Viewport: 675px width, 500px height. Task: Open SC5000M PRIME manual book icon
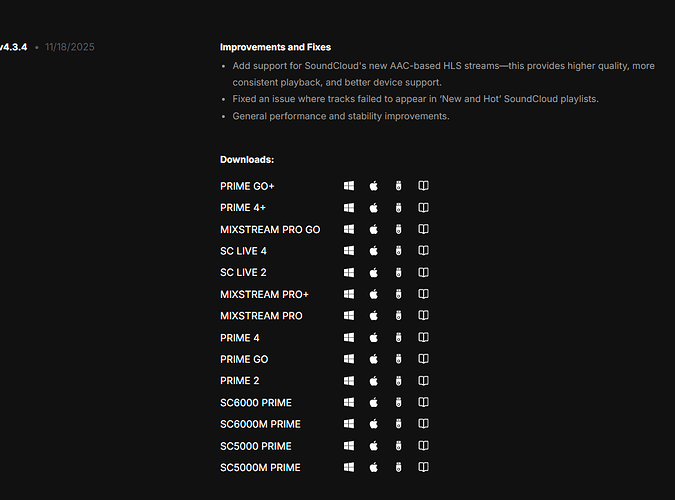[x=423, y=468]
